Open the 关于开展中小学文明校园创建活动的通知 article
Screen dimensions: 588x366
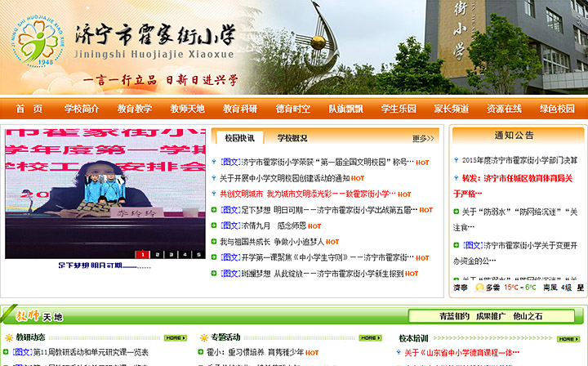284,178
